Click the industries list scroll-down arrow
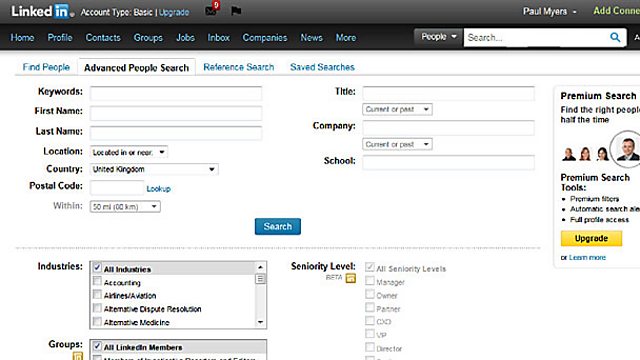Image resolution: width=640 pixels, height=360 pixels. coord(260,322)
